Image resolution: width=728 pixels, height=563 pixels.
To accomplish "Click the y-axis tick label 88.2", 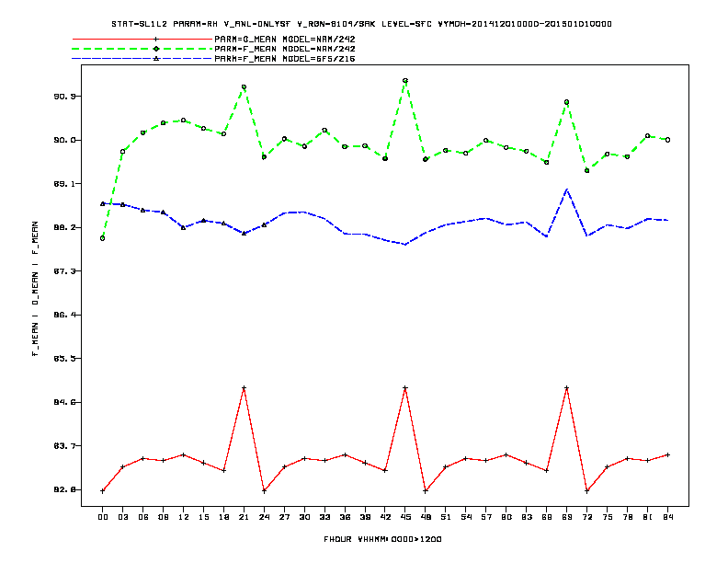I will 64,227.
